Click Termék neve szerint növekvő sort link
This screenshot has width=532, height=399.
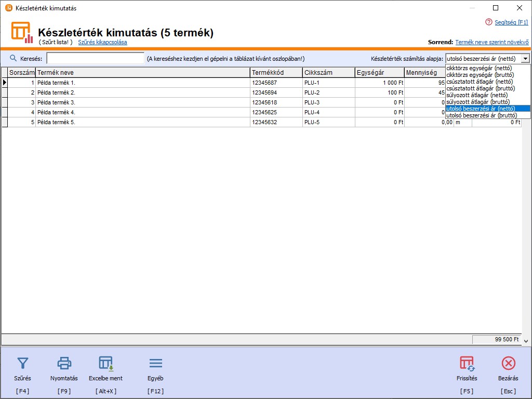(x=491, y=42)
